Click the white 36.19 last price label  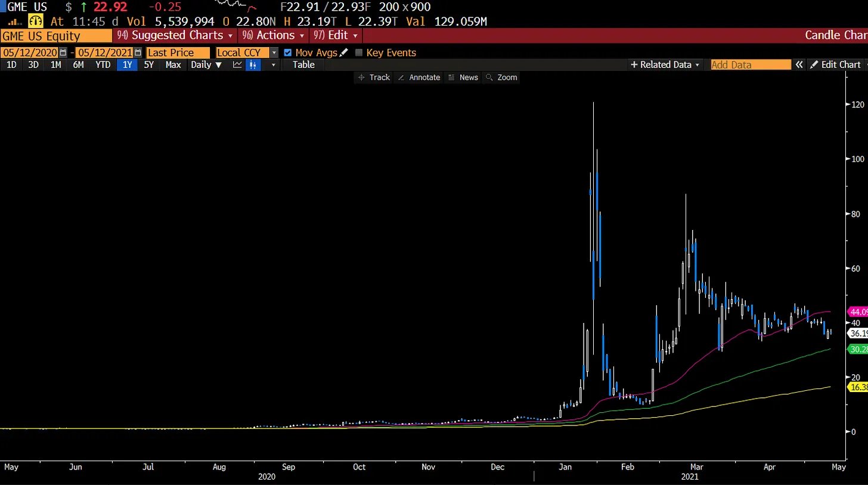(858, 333)
